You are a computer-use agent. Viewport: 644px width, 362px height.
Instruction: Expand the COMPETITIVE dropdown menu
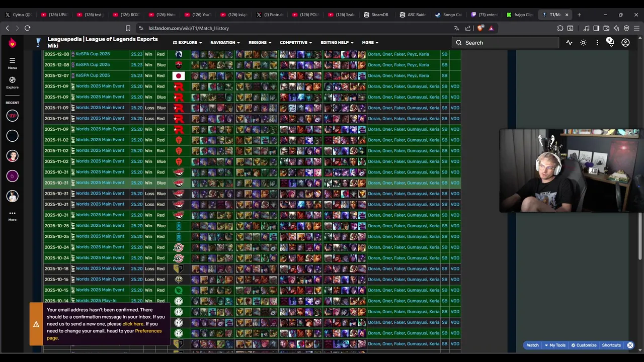coord(296,43)
